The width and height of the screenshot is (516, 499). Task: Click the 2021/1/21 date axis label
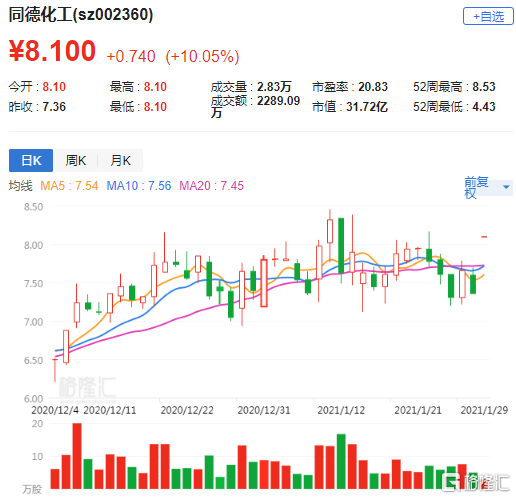[418, 410]
